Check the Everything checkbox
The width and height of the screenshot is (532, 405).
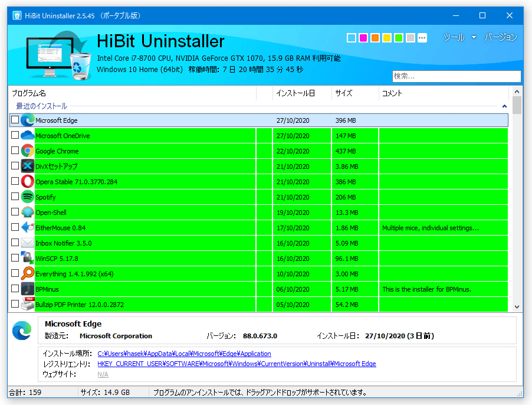coord(15,273)
